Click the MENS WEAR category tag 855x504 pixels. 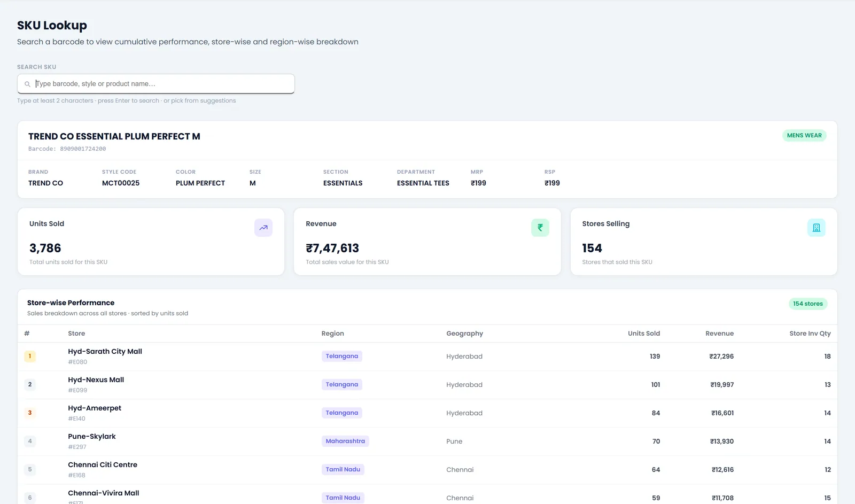pos(804,135)
